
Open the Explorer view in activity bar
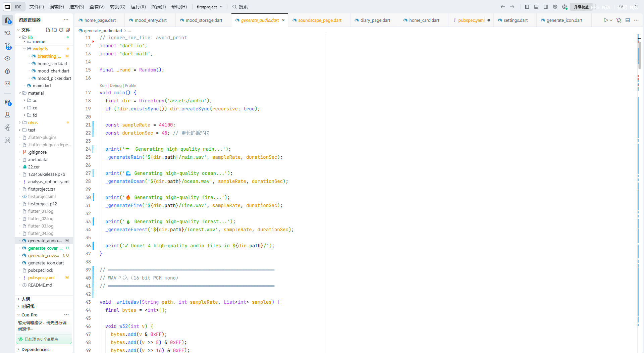[7, 20]
